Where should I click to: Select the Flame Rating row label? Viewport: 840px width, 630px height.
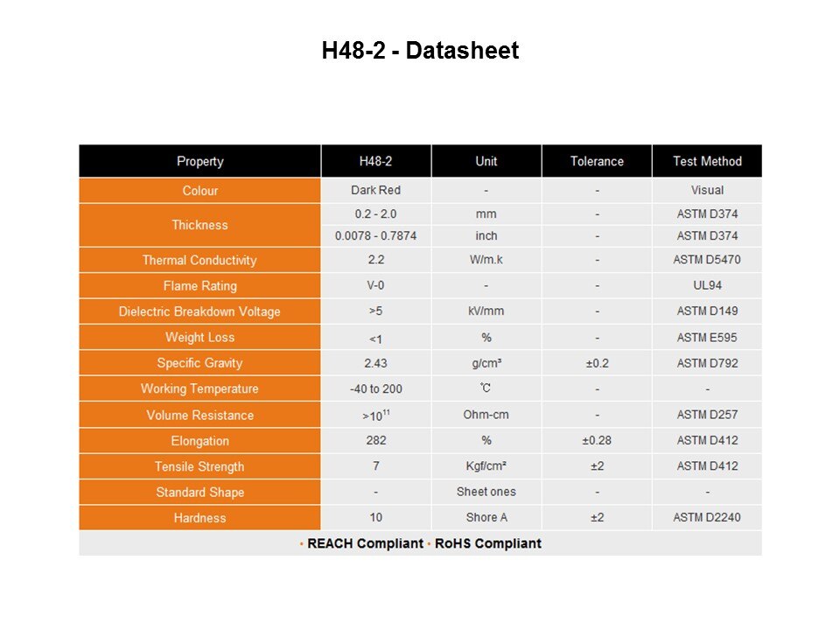coord(199,286)
